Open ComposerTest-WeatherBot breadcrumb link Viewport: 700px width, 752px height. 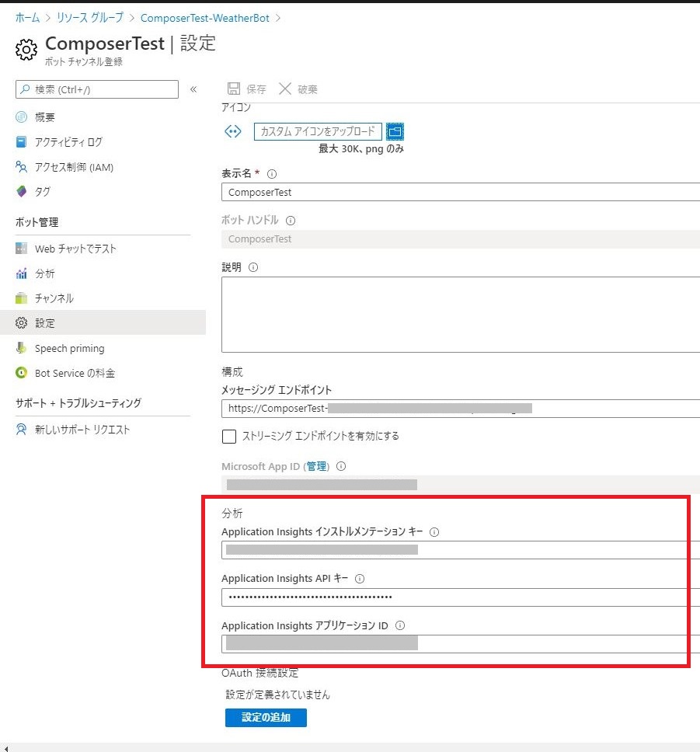[x=205, y=18]
